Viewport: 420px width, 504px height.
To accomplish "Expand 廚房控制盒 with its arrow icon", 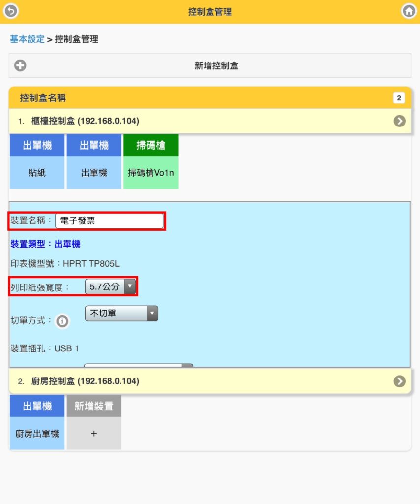I will tap(399, 381).
